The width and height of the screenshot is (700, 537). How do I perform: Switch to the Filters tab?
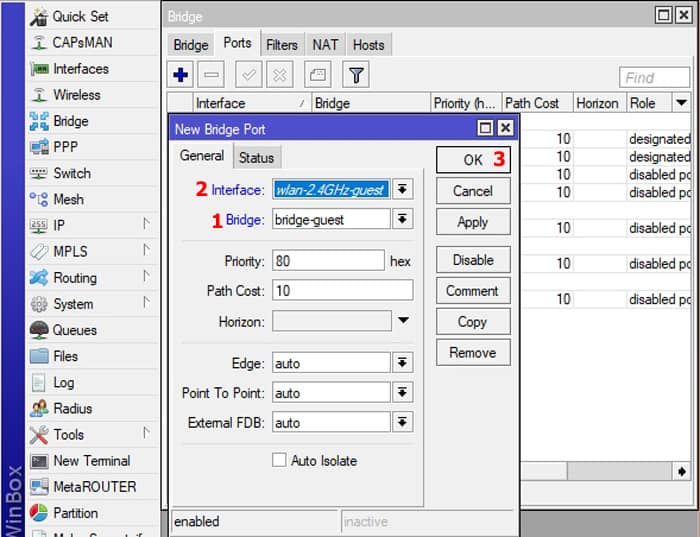tap(282, 45)
